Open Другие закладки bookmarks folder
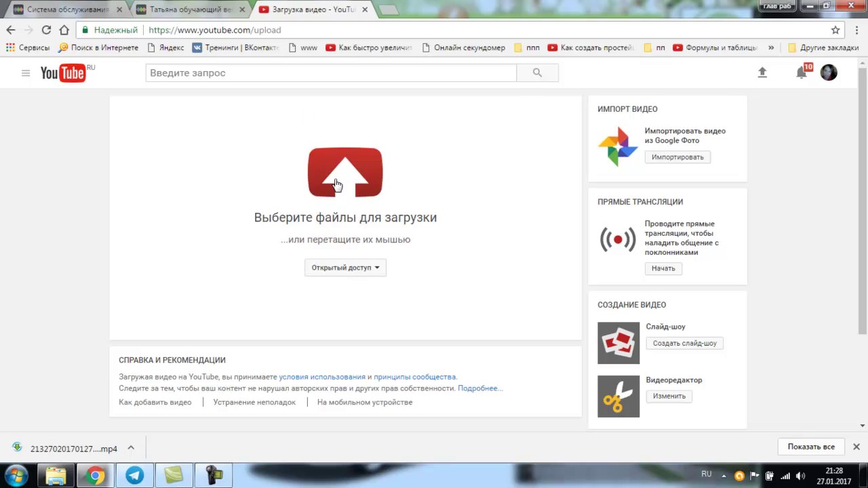Viewport: 868px width, 488px height. coord(823,47)
